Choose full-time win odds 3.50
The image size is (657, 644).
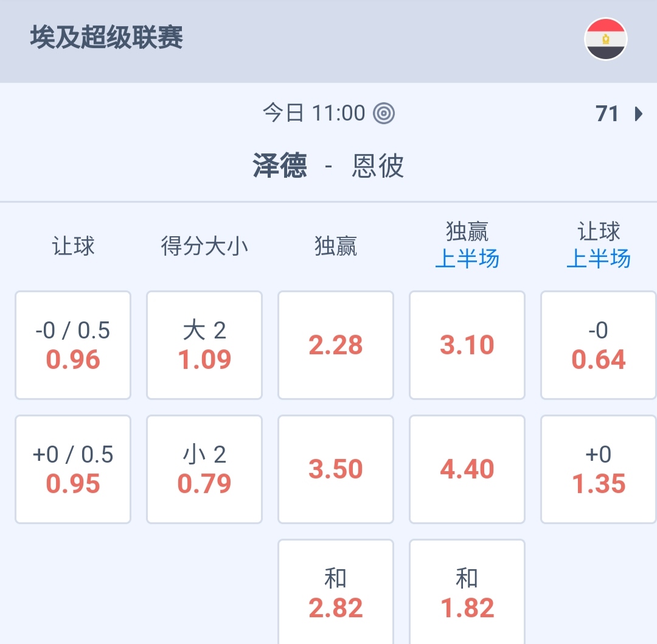336,469
